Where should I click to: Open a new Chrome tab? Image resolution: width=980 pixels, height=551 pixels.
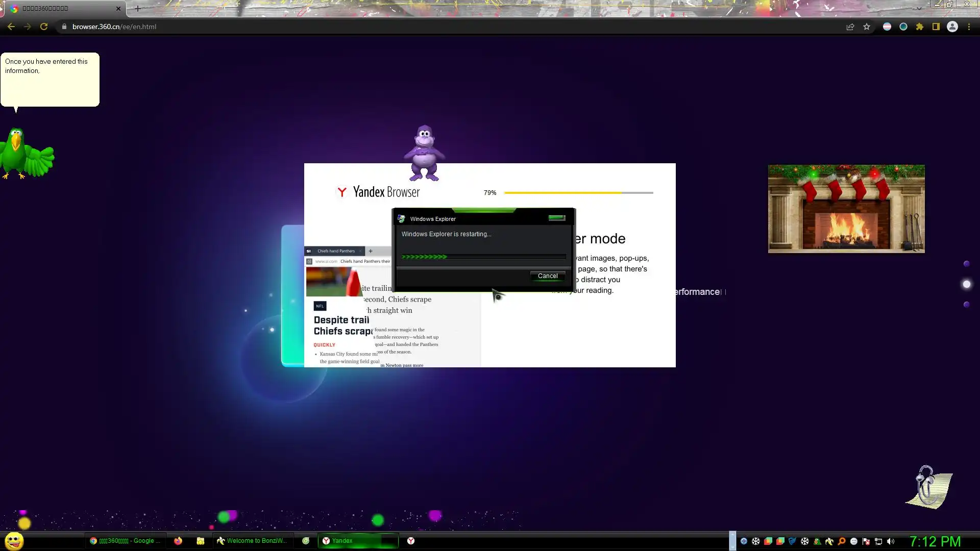point(138,9)
